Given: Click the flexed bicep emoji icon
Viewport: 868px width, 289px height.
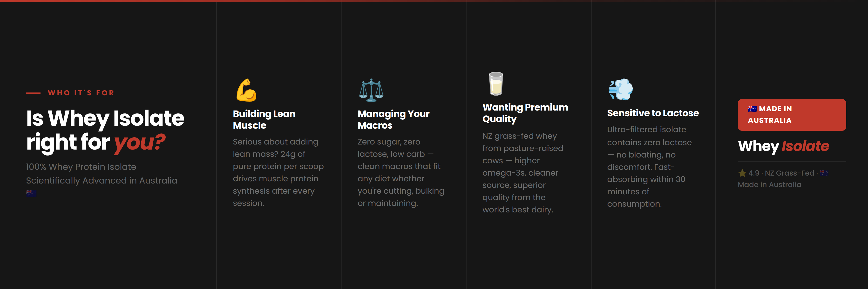Looking at the screenshot, I should click(x=246, y=90).
